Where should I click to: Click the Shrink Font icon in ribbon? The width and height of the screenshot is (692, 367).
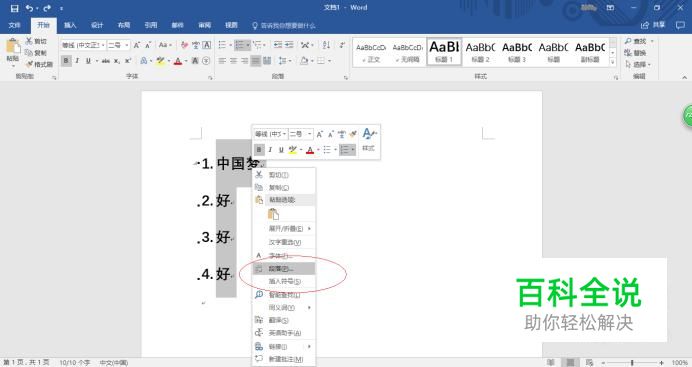click(148, 45)
